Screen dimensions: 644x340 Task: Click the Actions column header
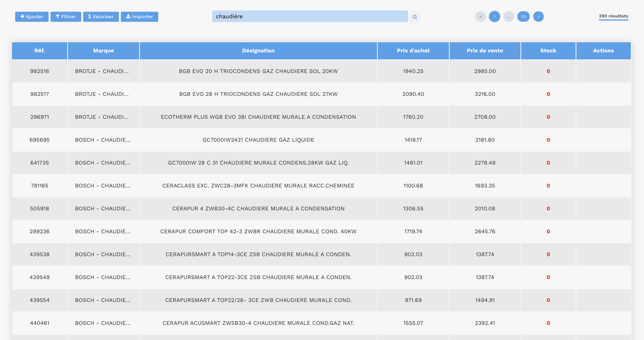pos(603,50)
